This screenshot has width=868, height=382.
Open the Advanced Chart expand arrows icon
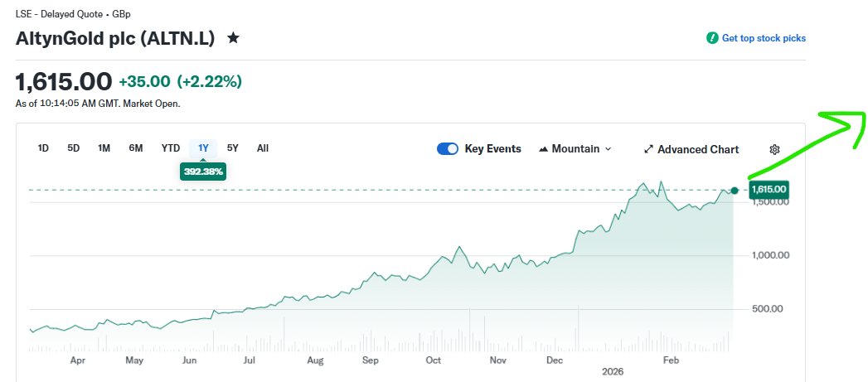pos(649,149)
